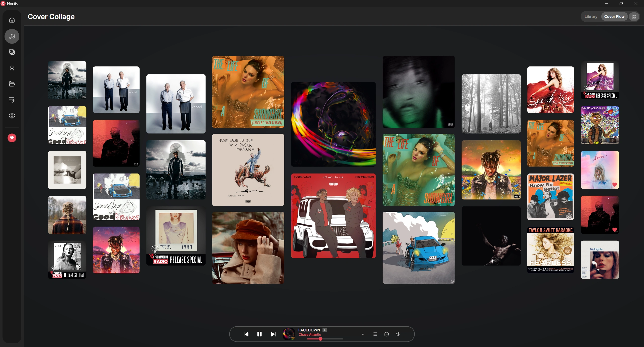
Task: Open the Folklore gray forest cover
Action: coord(491,104)
